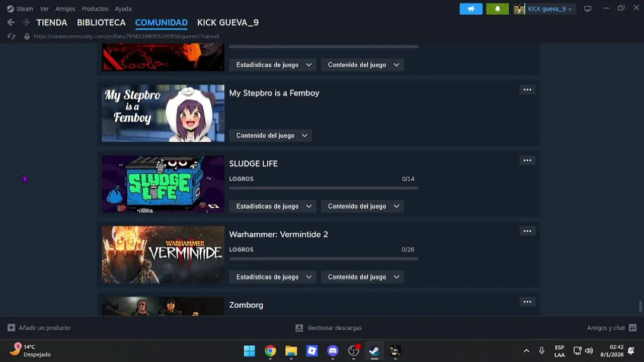The height and width of the screenshot is (362, 644).
Task: Expand Contenido del juego for My Stepbro is a Femboy
Action: click(271, 135)
